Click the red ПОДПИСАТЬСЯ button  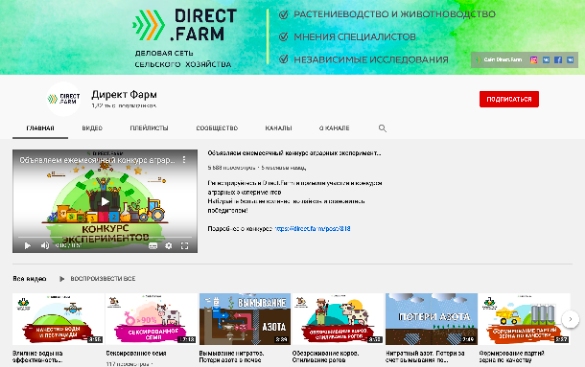point(509,99)
